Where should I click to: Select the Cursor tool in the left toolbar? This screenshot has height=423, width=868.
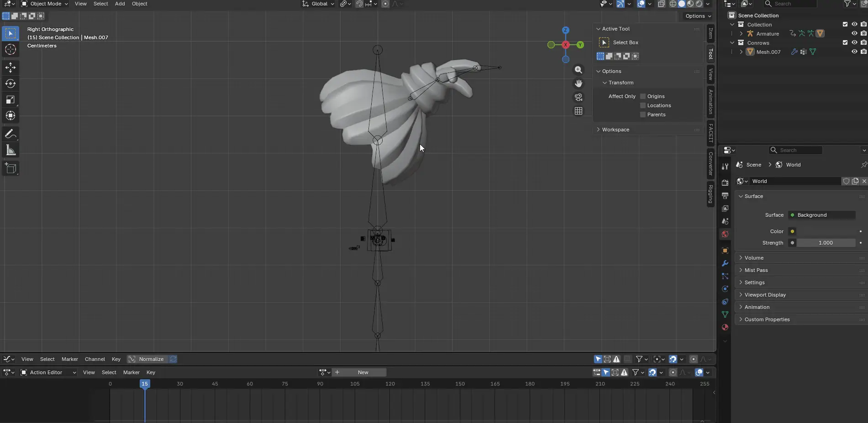pos(11,49)
